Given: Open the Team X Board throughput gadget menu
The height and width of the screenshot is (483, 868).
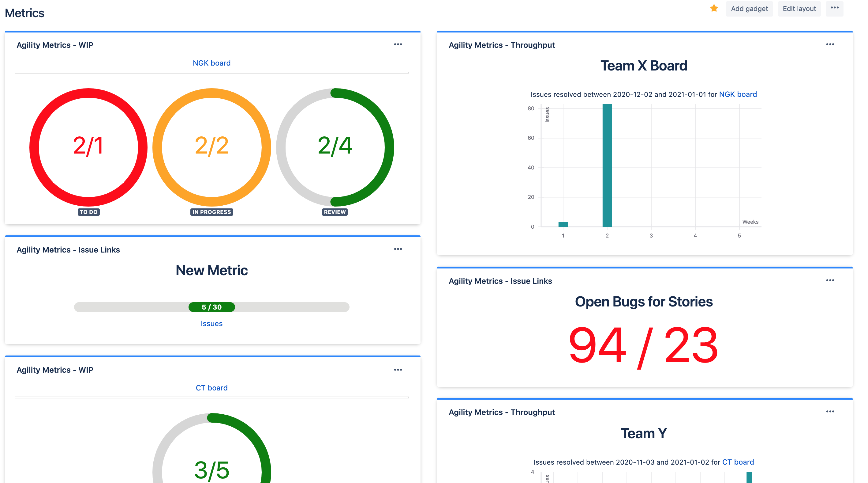Looking at the screenshot, I should point(830,44).
